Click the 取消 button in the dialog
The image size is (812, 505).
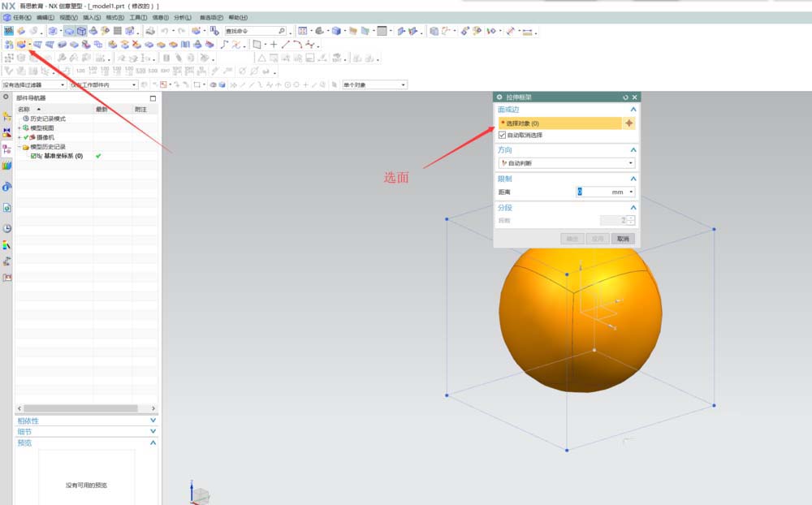tap(623, 239)
